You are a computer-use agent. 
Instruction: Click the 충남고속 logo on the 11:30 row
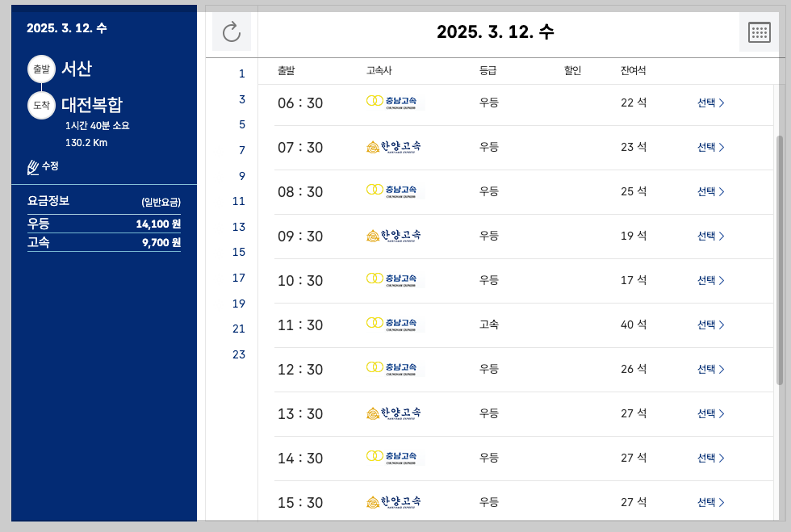click(393, 325)
